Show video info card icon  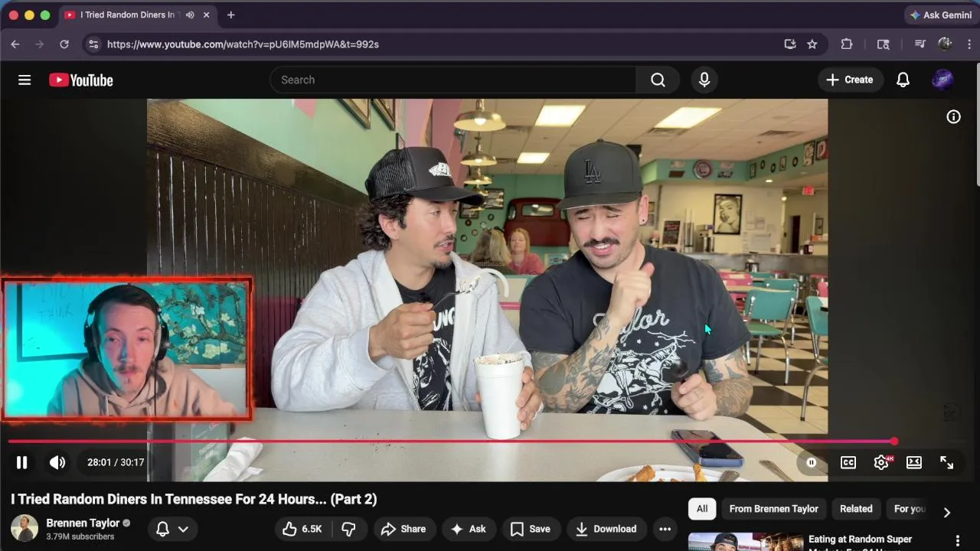click(x=953, y=117)
